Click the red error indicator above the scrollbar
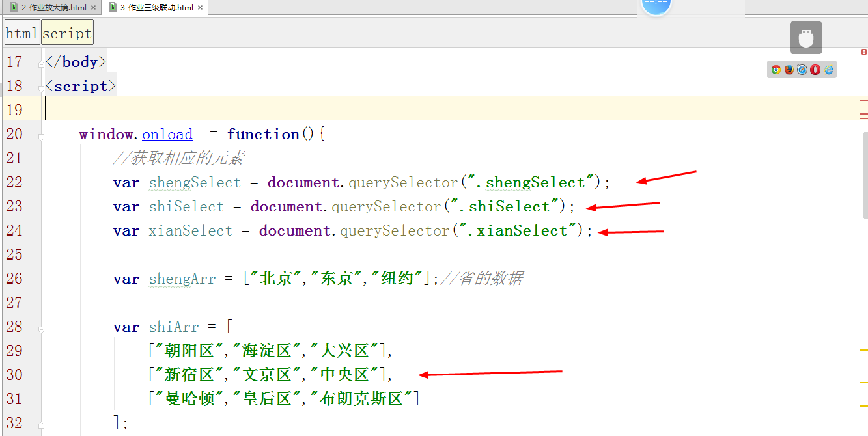 [863, 51]
